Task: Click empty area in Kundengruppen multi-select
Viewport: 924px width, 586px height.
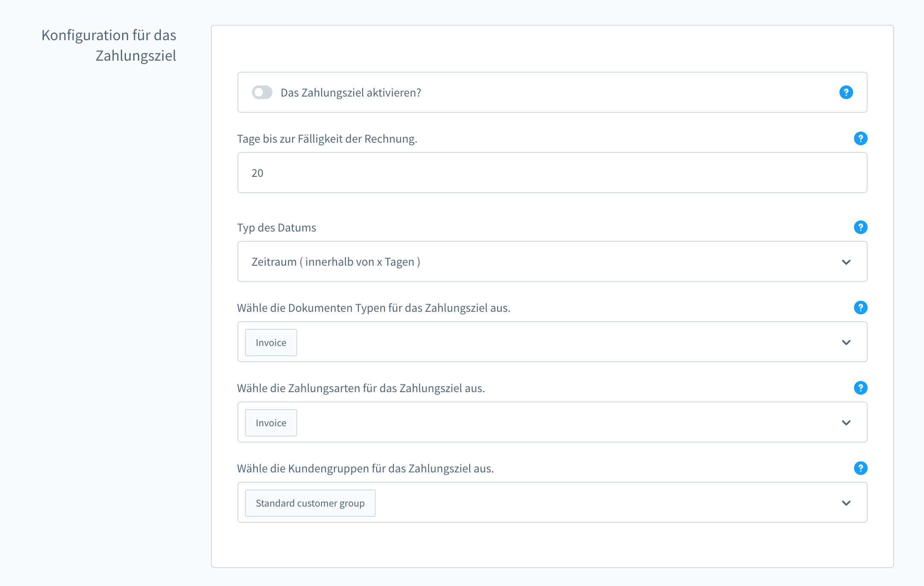Action: pyautogui.click(x=598, y=503)
